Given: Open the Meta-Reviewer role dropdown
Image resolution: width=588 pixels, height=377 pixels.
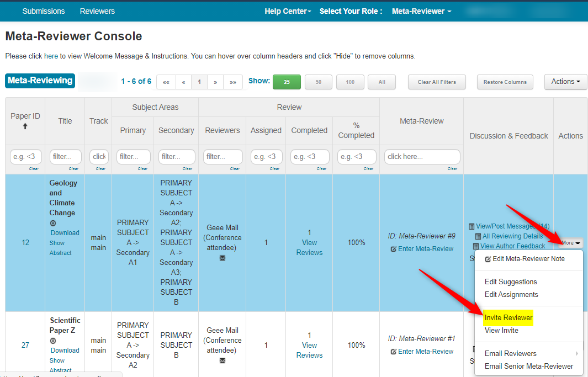Looking at the screenshot, I should (x=421, y=11).
